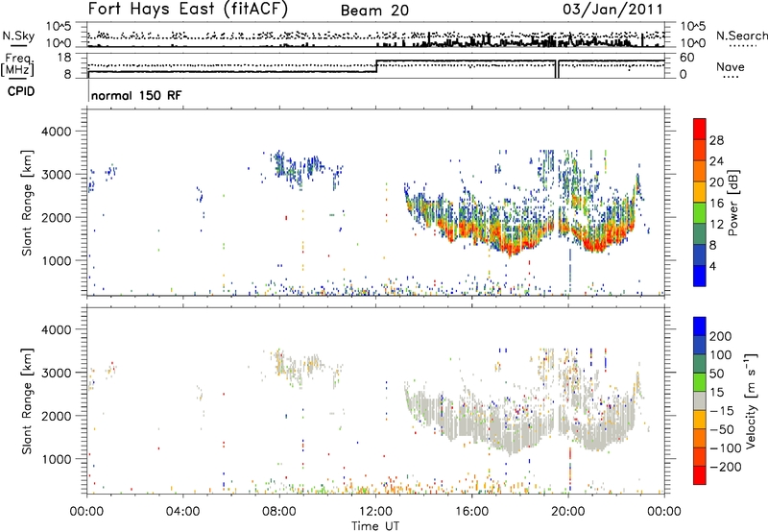Click the '-50' value on Velocity colorbar
768x532 pixels.
[722, 429]
